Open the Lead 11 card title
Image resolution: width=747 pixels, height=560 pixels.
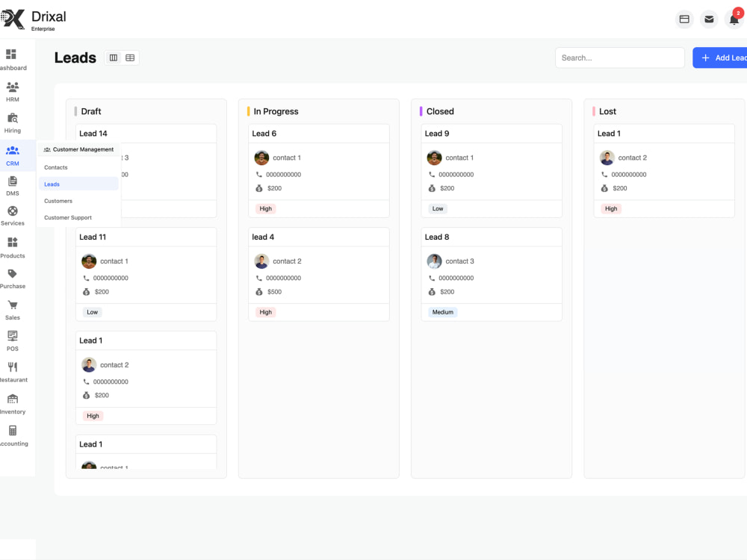coord(93,237)
